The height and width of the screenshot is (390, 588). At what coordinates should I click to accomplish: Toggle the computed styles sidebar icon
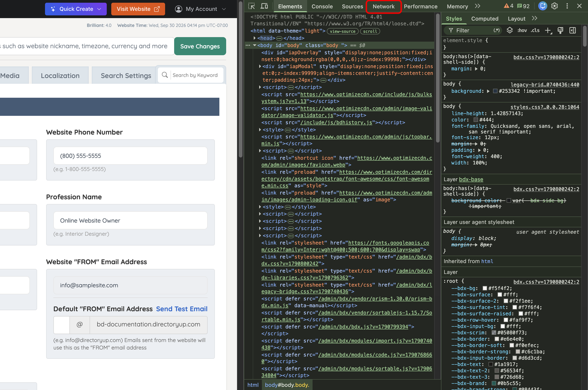pyautogui.click(x=573, y=30)
